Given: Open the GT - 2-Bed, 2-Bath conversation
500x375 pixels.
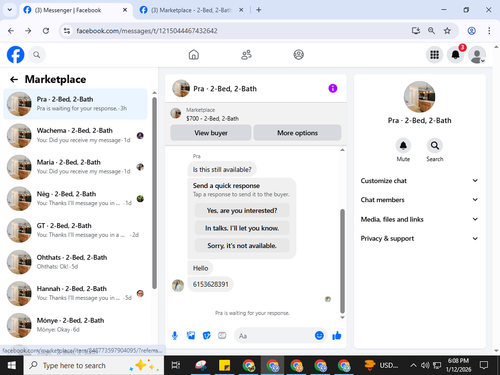Looking at the screenshot, I should [75, 230].
